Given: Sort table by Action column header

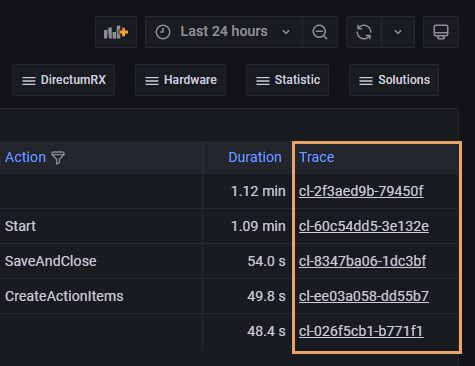Looking at the screenshot, I should coord(25,157).
